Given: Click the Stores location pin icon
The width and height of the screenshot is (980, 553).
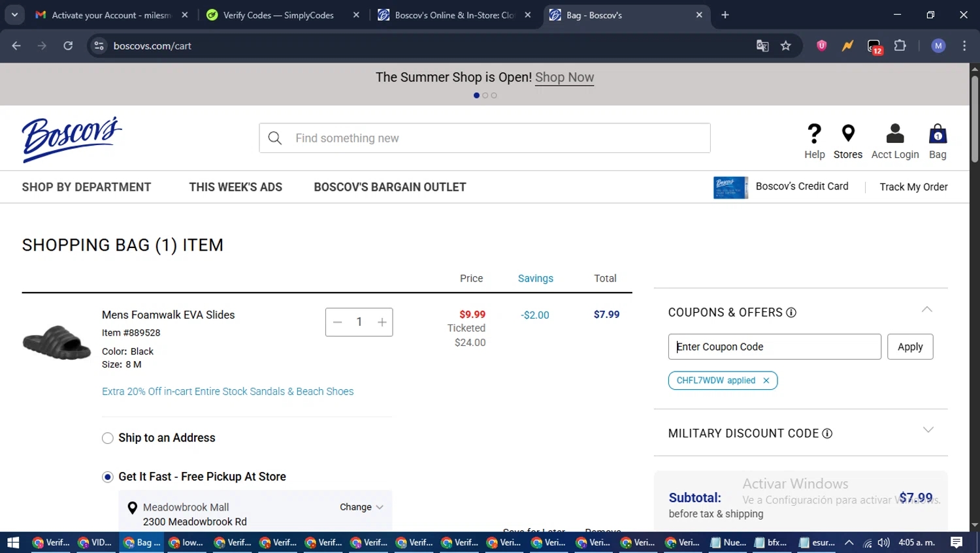Looking at the screenshot, I should coord(847,134).
